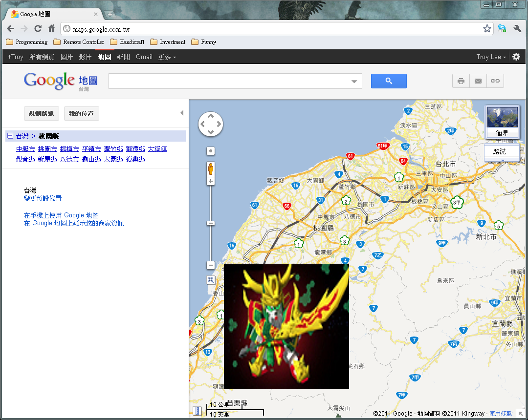Click the 我的位置 button
Image resolution: width=528 pixels, height=420 pixels.
(x=82, y=114)
